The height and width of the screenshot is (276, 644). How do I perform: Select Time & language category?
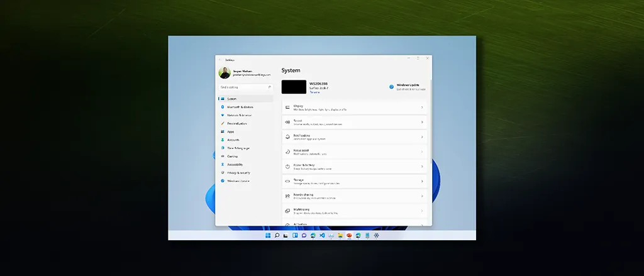246,148
